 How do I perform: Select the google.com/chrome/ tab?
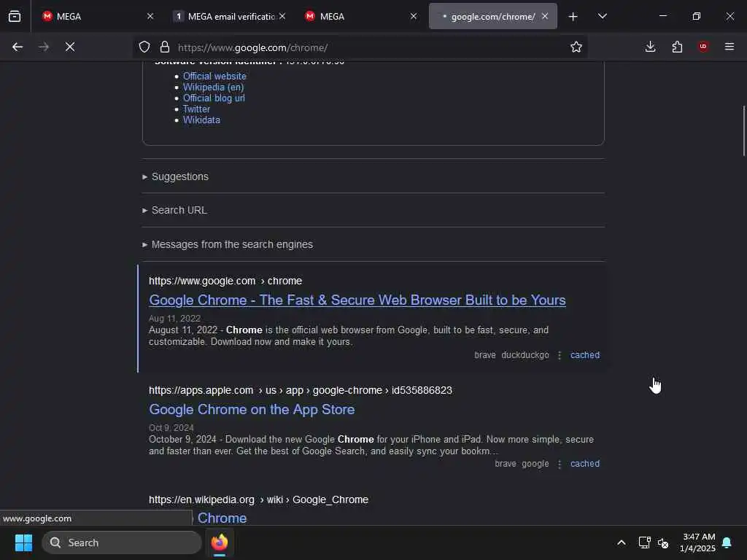click(493, 16)
